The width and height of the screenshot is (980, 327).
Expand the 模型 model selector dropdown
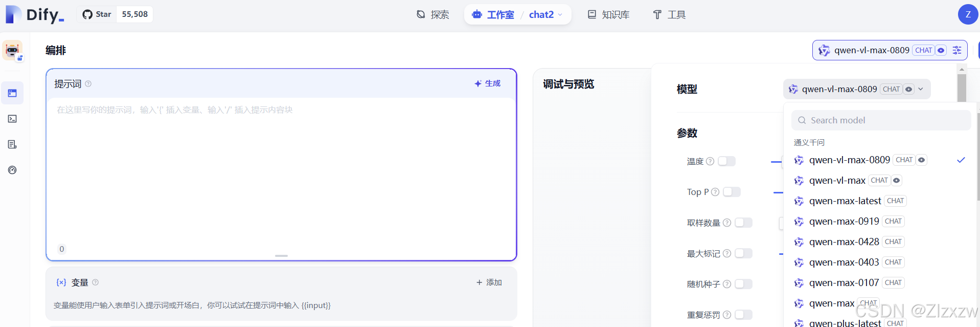[857, 89]
